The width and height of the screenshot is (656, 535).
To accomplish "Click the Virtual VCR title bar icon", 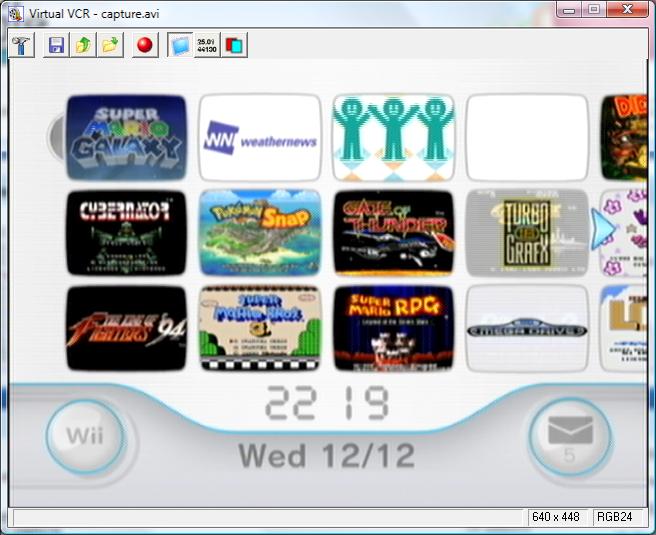I will pos(15,14).
